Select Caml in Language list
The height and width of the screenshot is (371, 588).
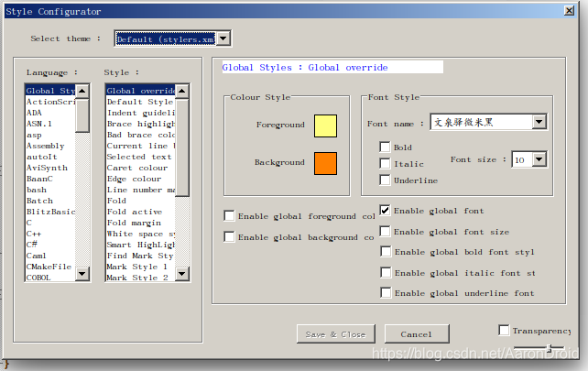click(50, 256)
